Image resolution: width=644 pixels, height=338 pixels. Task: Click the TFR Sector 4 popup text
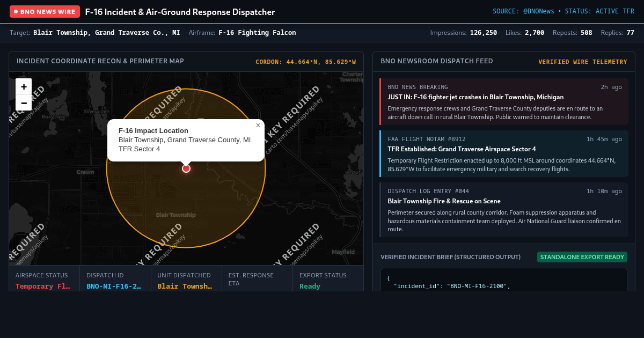[139, 149]
